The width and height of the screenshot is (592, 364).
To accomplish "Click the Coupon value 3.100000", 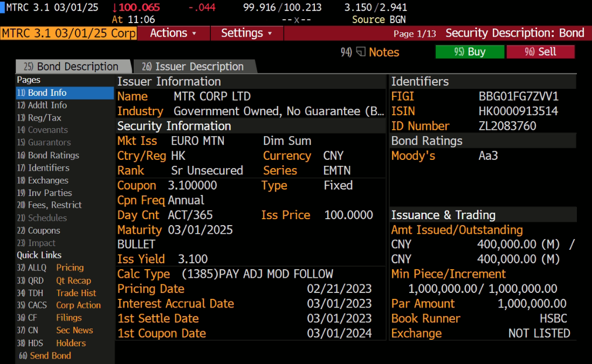I will [192, 186].
